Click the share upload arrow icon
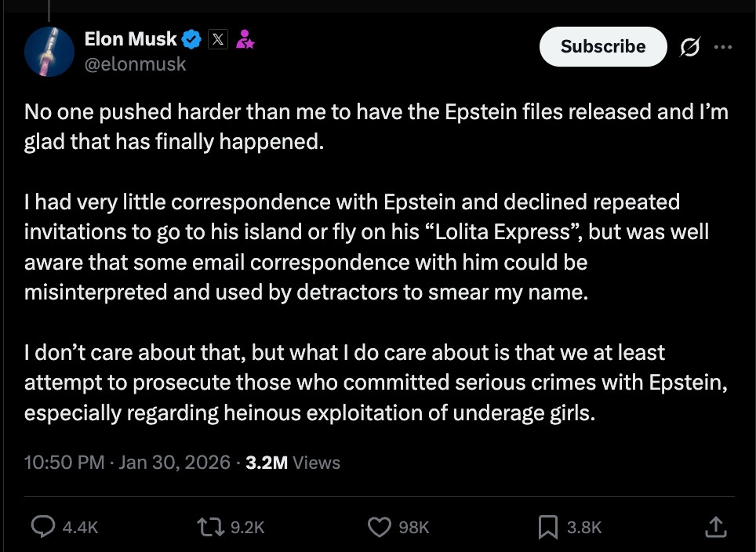 click(715, 527)
